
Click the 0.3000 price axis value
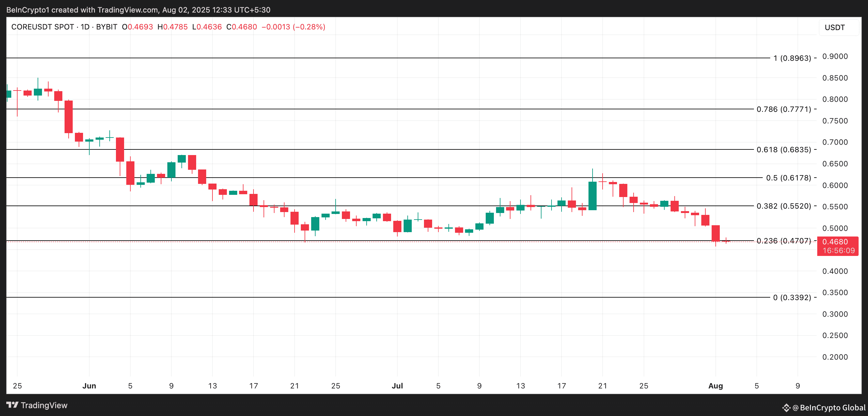tap(835, 314)
